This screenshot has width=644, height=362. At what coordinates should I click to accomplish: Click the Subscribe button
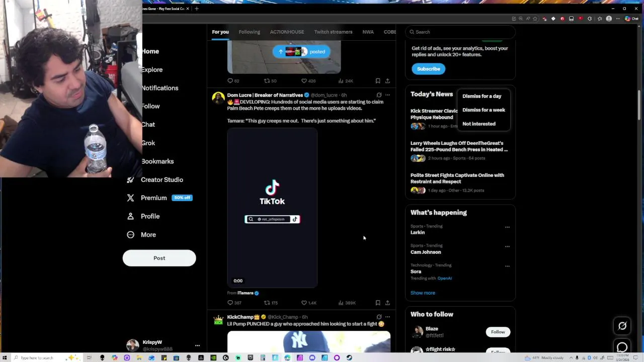pos(428,69)
